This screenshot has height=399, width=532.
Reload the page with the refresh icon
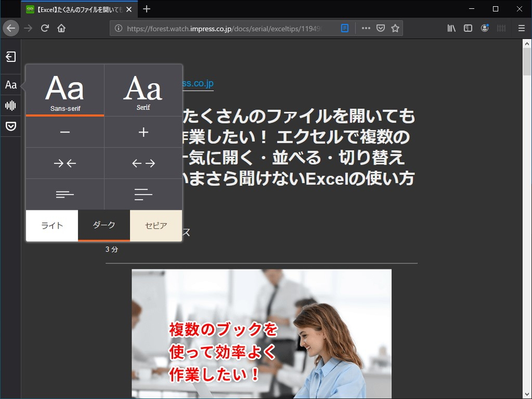click(44, 28)
